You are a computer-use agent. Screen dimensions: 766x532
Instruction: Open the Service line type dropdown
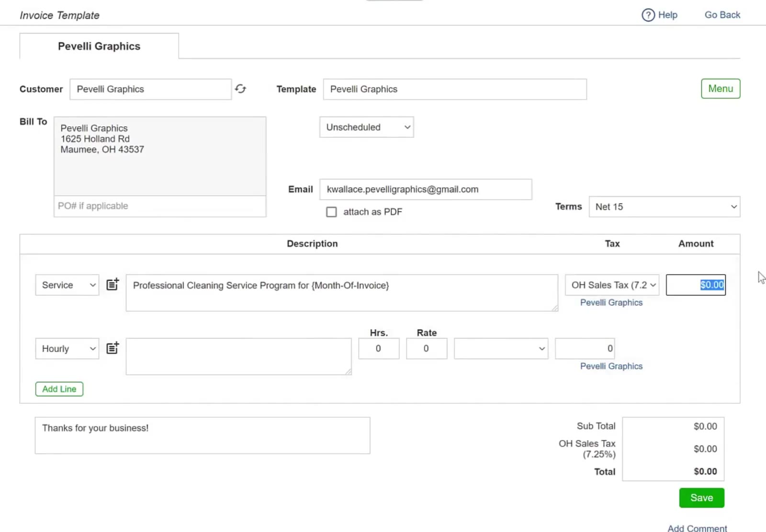(68, 285)
